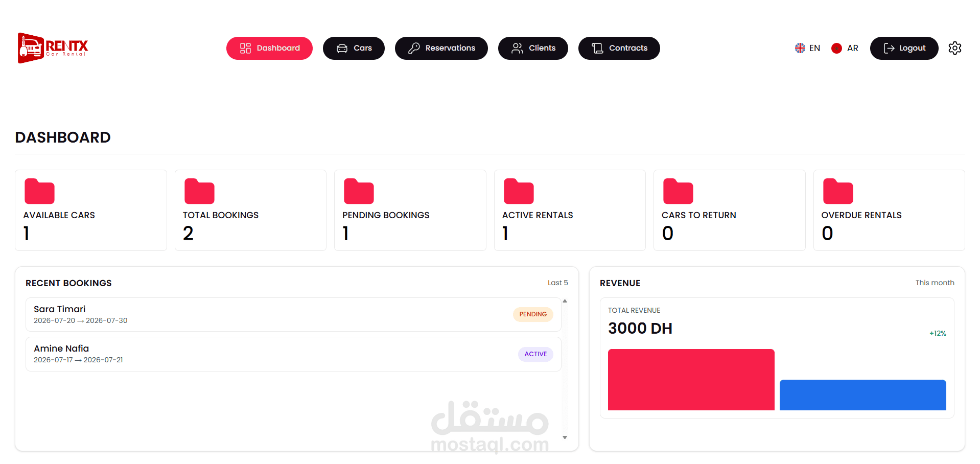Viewport: 980px width, 464px height.
Task: Switch language to AR
Action: (x=853, y=48)
